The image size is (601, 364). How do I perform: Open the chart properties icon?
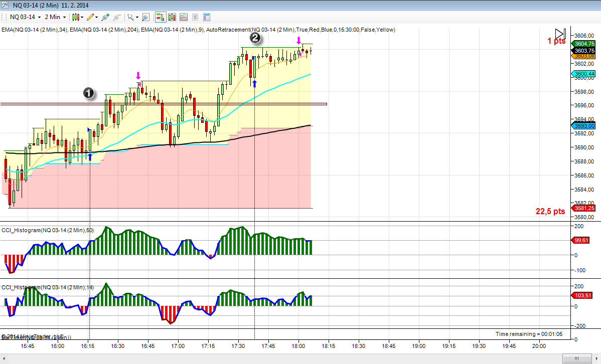[x=207, y=17]
